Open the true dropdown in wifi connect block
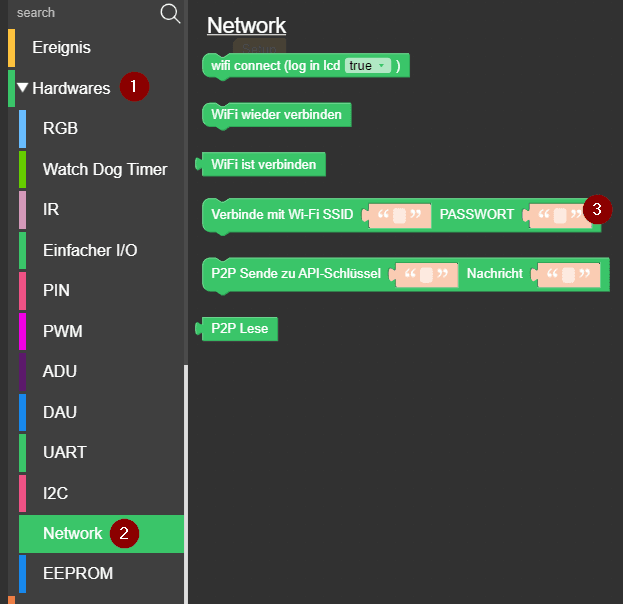623x604 pixels. (x=366, y=66)
